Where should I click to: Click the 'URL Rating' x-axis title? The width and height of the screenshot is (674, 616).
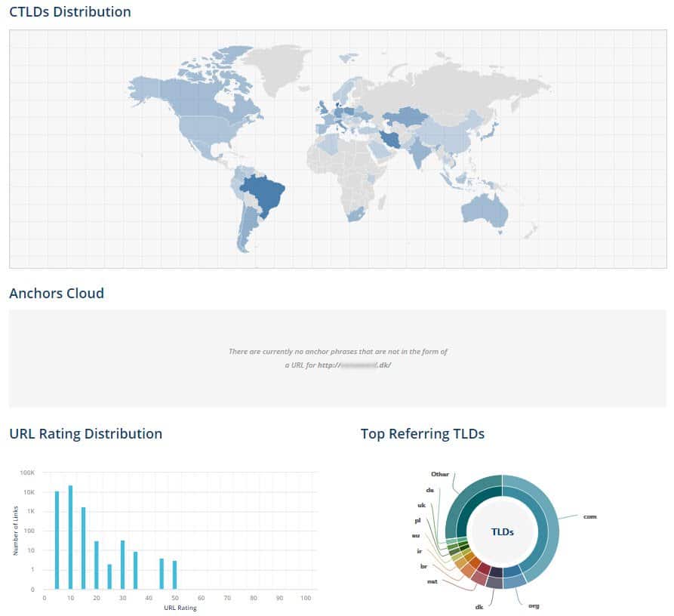pos(180,608)
